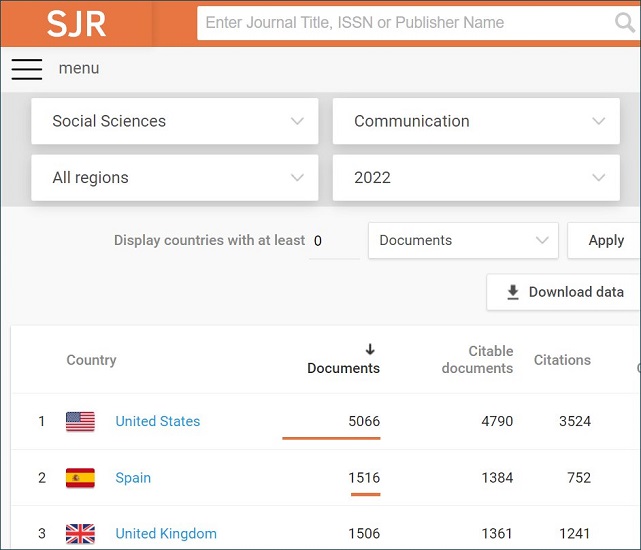
Task: Sort by Country column header
Action: (x=91, y=360)
